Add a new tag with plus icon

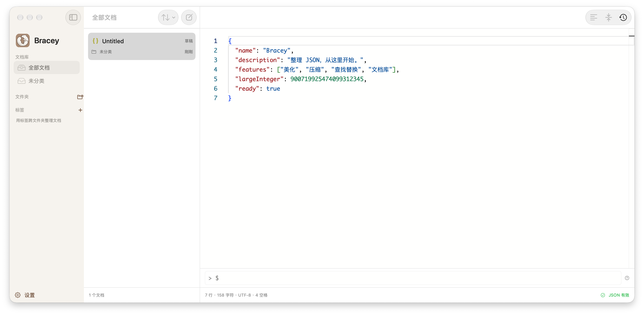click(80, 110)
